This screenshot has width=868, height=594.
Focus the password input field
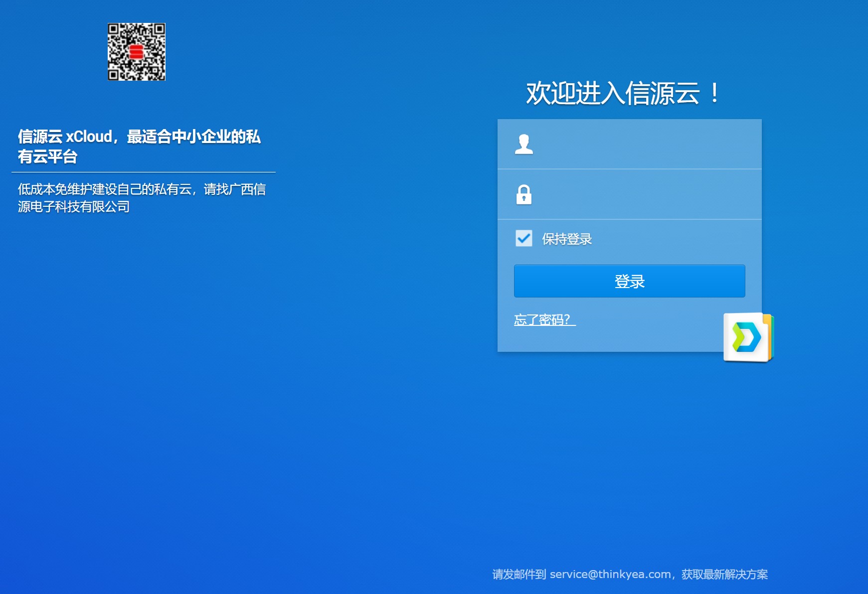[x=630, y=194]
